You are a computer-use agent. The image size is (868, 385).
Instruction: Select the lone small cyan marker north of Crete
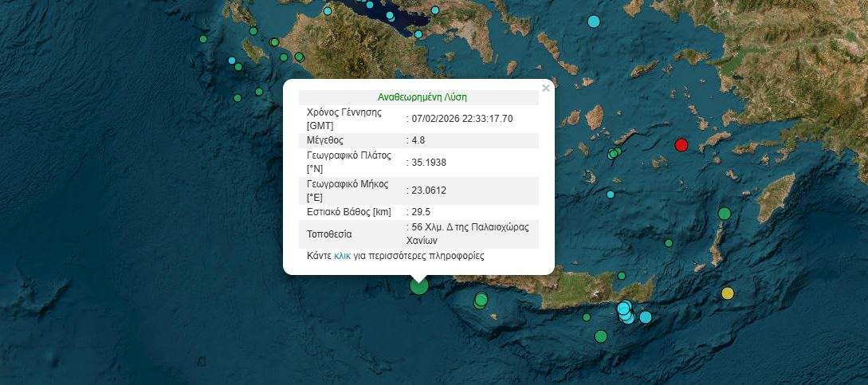click(x=611, y=194)
